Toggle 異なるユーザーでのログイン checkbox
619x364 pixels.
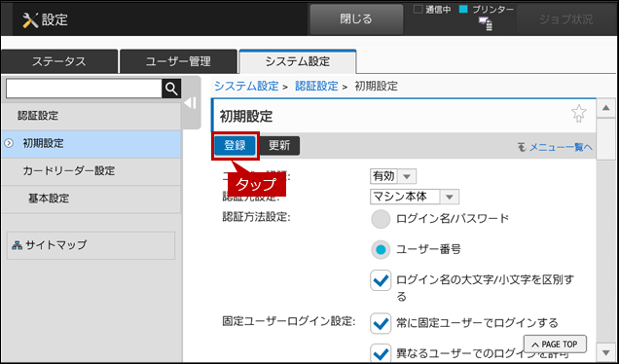[381, 353]
